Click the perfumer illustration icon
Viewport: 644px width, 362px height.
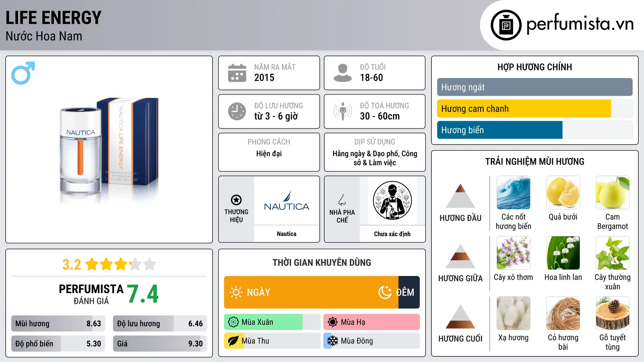pyautogui.click(x=392, y=200)
